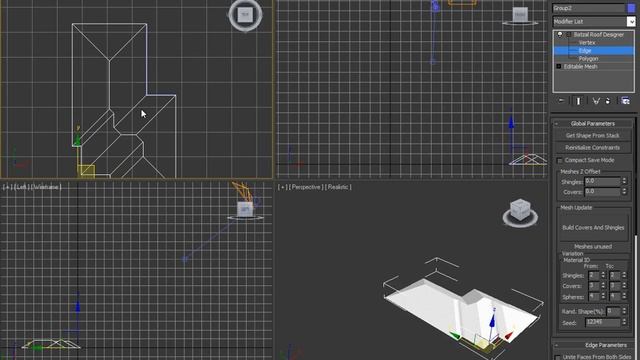
Task: Click the Spheres Material ID To field
Action: [x=615, y=296]
